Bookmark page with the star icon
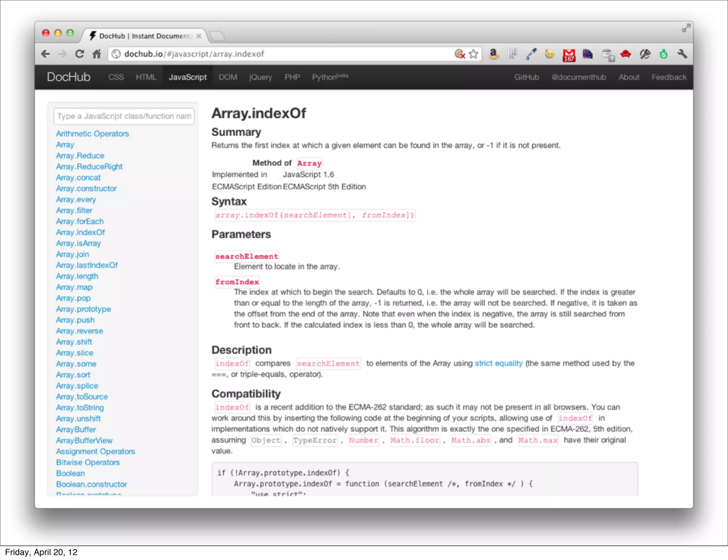728x560 pixels. 473,54
